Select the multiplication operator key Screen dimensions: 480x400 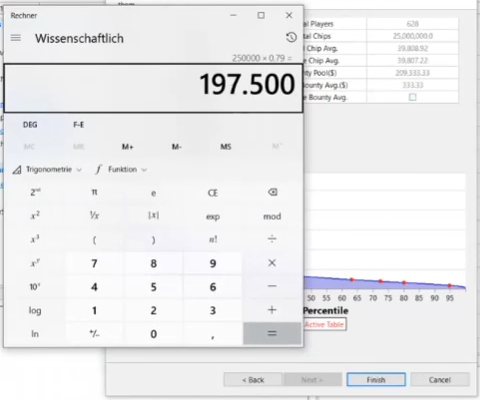click(272, 263)
